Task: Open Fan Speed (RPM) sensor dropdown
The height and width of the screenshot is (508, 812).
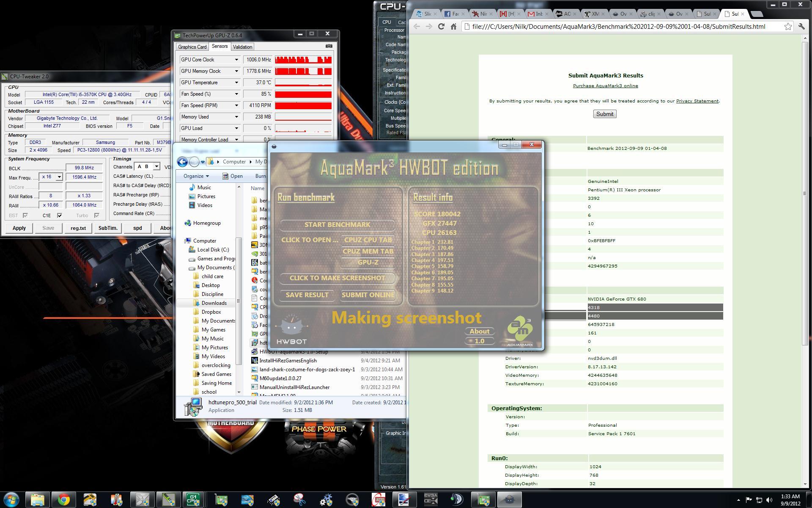Action: point(236,105)
